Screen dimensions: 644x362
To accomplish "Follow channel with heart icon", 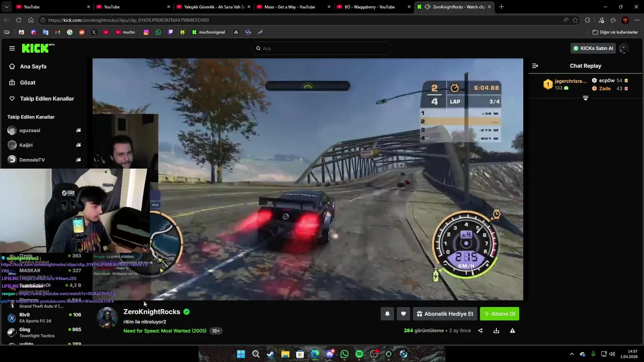I will 403,314.
